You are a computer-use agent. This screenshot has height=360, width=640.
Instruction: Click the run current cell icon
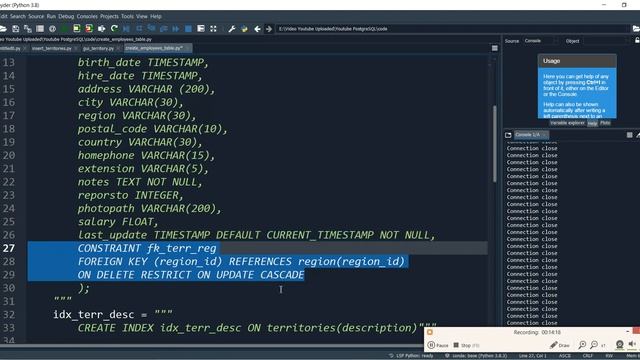(x=77, y=29)
